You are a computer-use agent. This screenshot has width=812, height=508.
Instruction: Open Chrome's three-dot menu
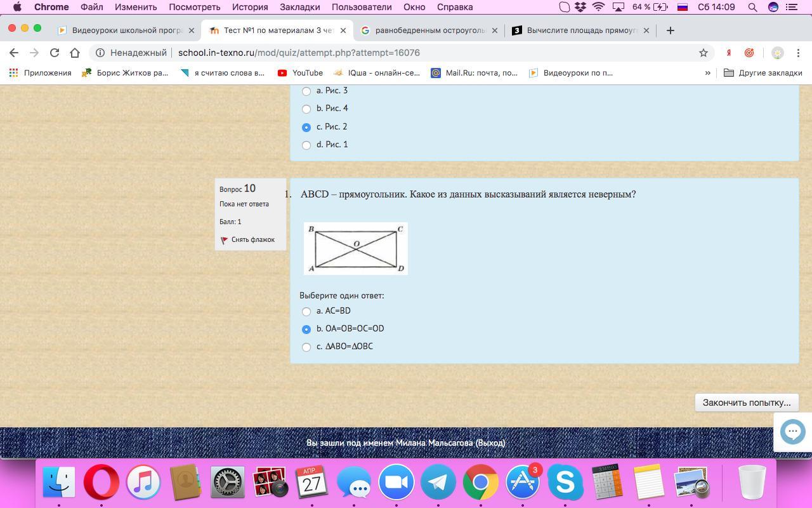click(x=797, y=53)
